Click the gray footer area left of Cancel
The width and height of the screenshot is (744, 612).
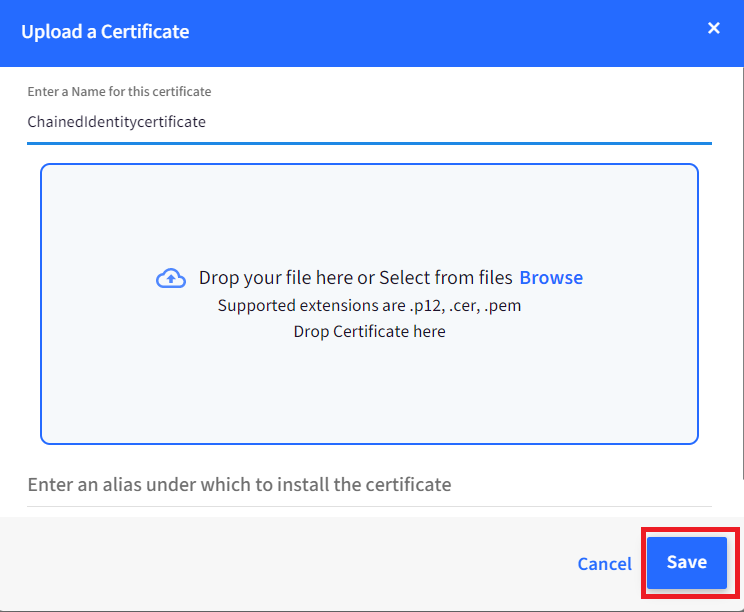click(x=285, y=564)
